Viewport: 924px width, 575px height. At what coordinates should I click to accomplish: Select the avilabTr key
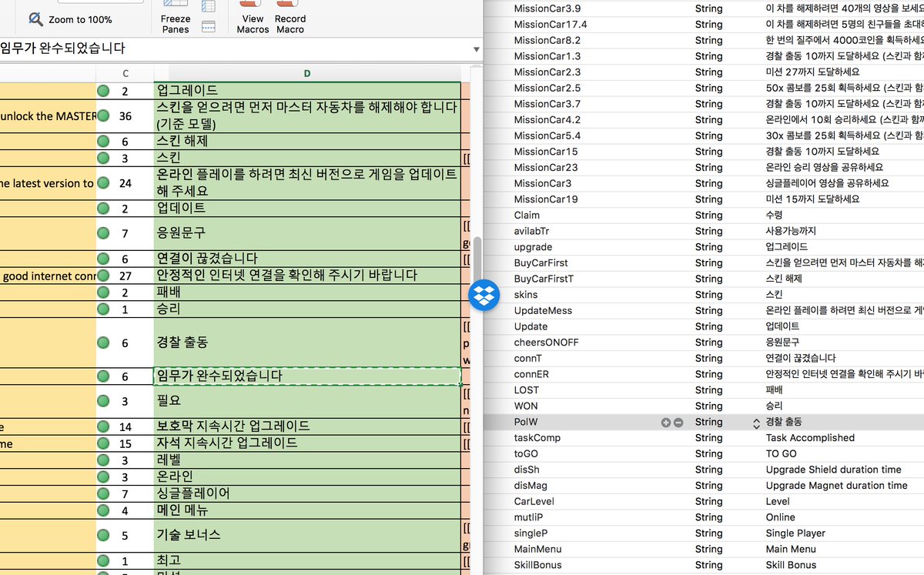[x=531, y=231]
